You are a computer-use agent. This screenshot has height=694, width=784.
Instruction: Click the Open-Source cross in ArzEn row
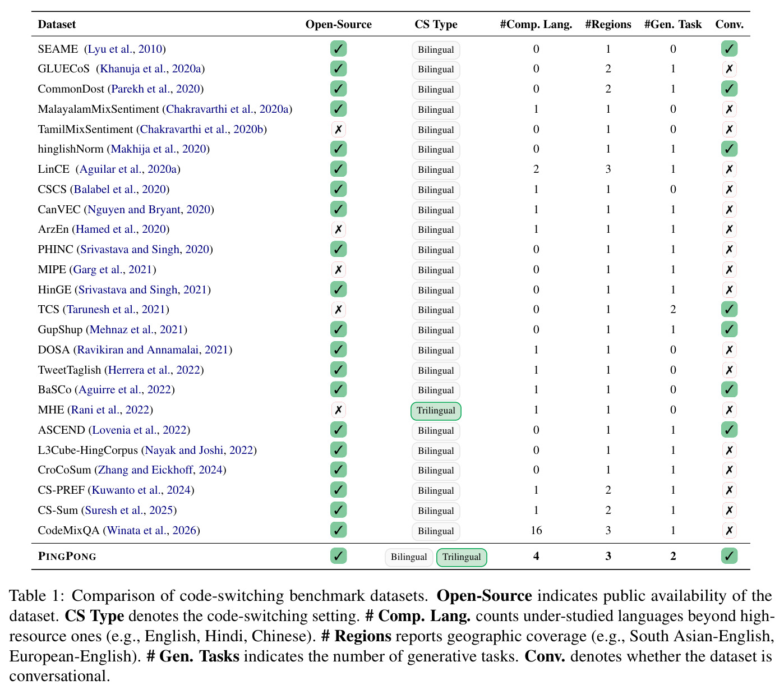(339, 229)
